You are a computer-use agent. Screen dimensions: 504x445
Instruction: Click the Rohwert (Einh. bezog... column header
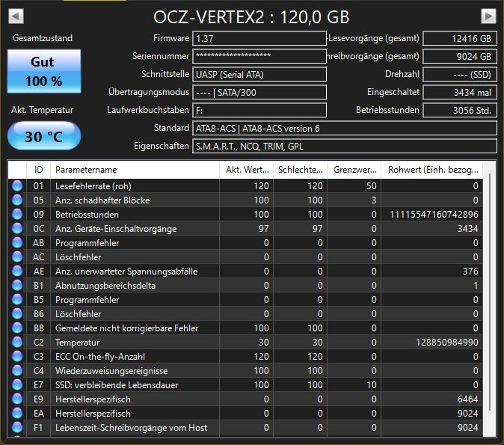click(432, 170)
